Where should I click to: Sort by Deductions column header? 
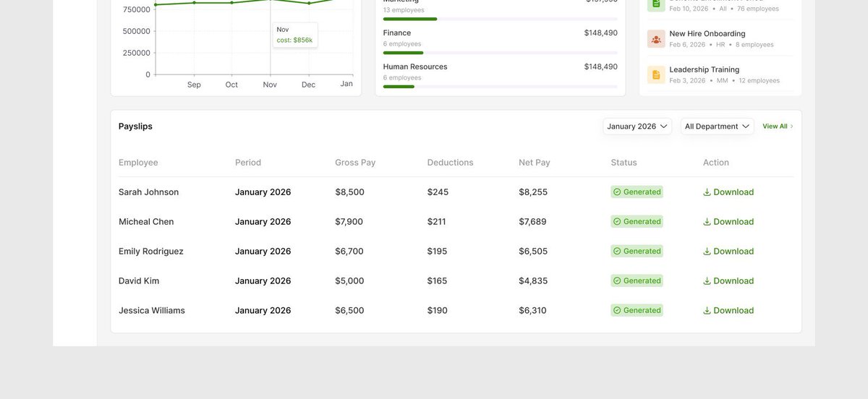click(x=451, y=163)
